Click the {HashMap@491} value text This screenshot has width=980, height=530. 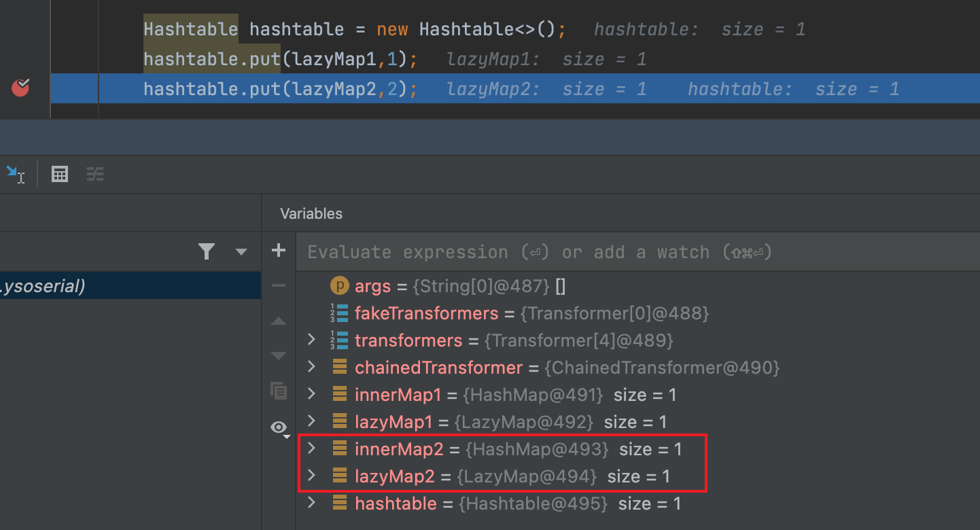point(533,395)
